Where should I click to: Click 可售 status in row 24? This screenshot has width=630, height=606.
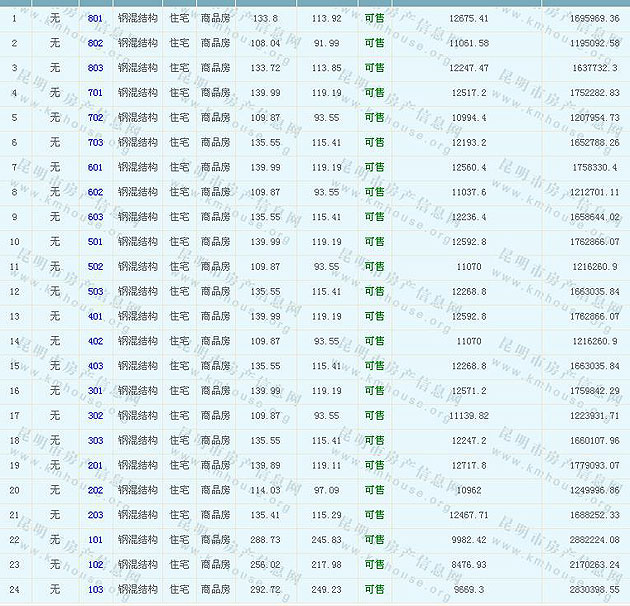375,590
